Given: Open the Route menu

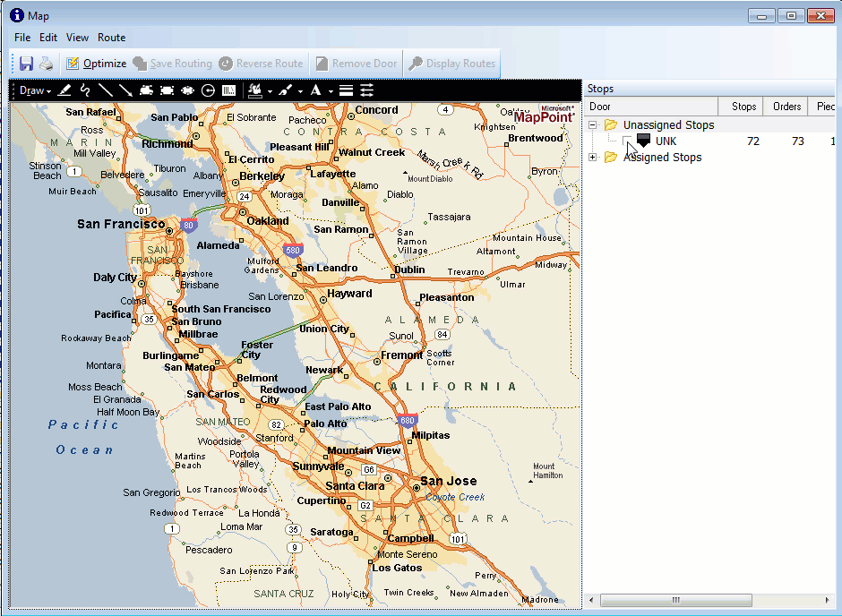Looking at the screenshot, I should tap(112, 38).
